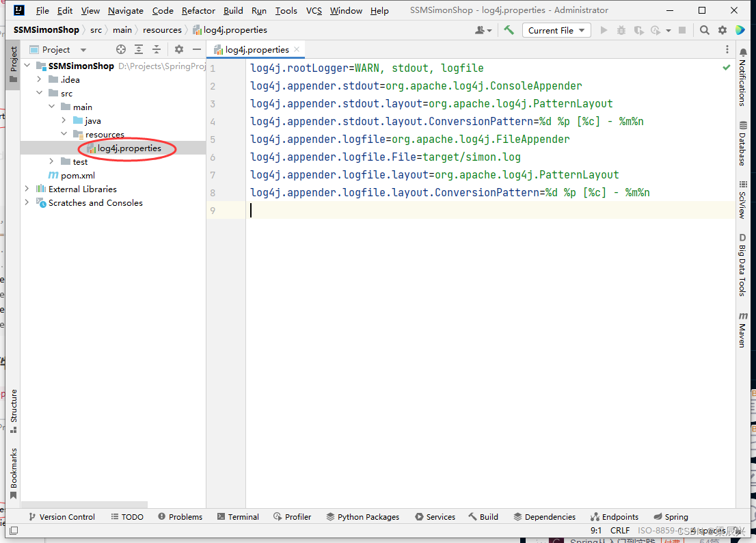Screen dimensions: 756x543
Task: Open IDE settings gear in top toolbar
Action: (723, 30)
